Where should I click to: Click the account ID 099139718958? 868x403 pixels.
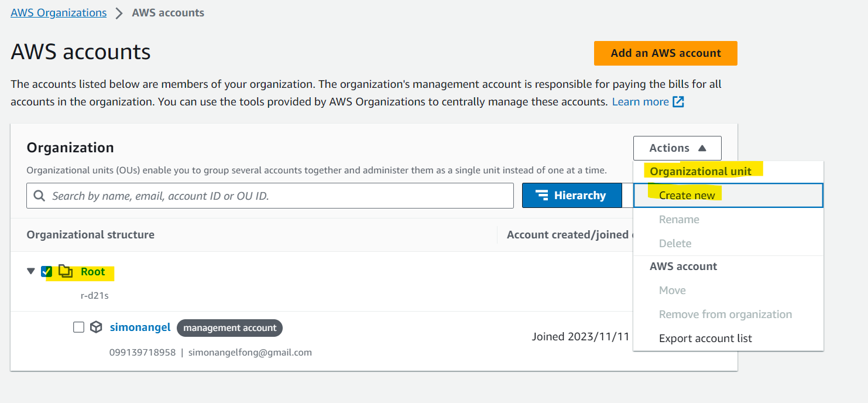click(x=142, y=353)
